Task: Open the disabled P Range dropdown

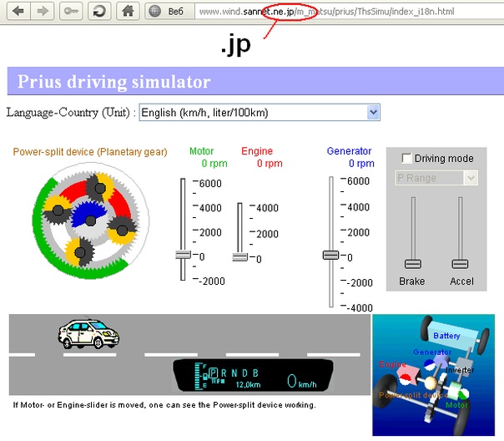Action: 436,178
